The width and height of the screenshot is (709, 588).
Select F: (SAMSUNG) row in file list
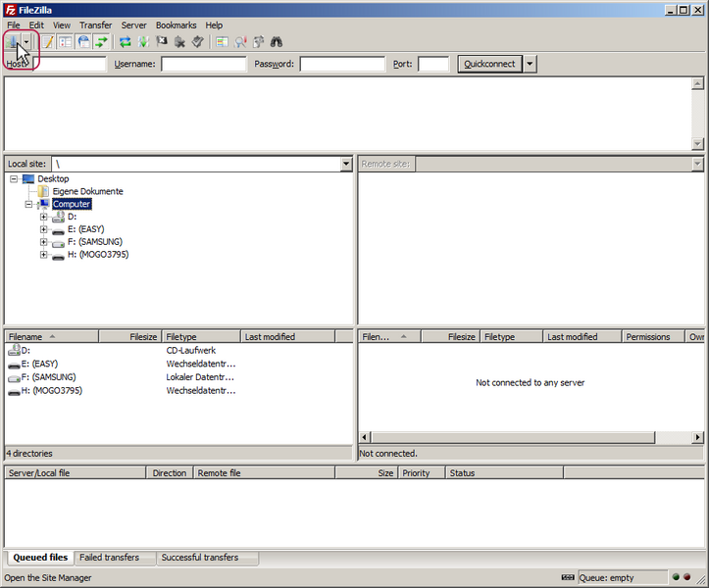(178, 377)
